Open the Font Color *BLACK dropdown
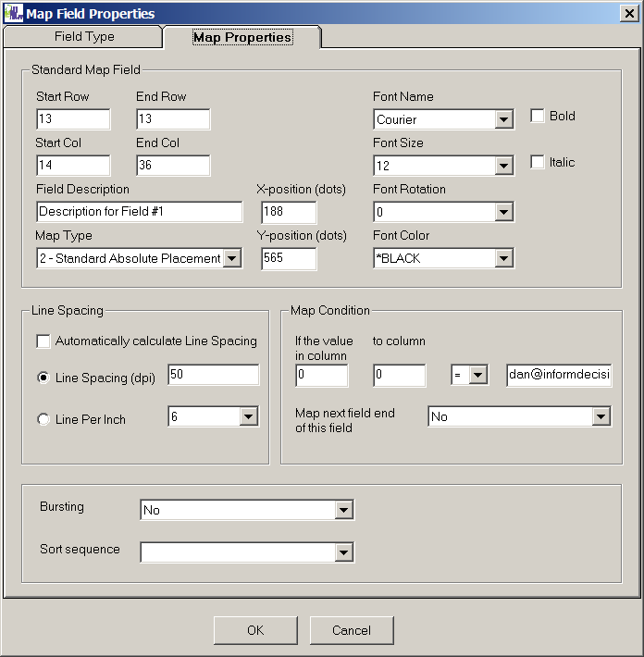 tap(503, 259)
